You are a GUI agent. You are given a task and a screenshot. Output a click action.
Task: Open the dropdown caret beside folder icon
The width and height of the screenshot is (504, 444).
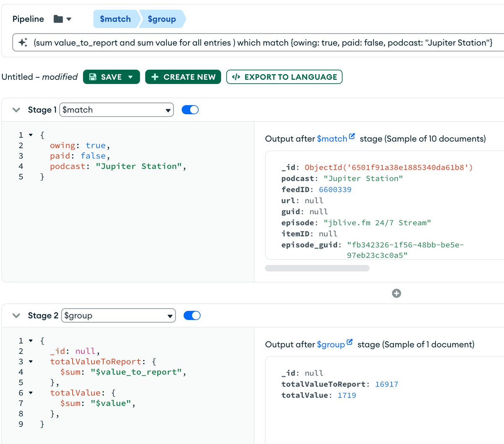click(x=69, y=19)
